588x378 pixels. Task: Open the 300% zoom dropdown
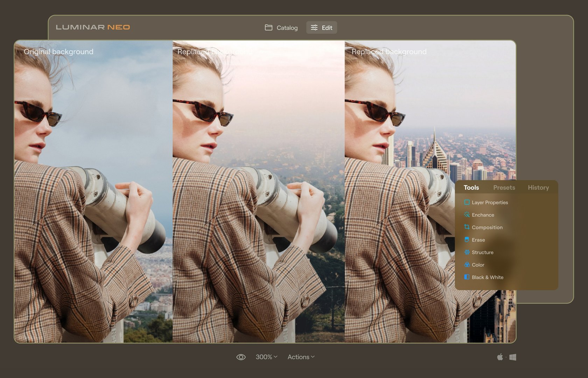266,357
